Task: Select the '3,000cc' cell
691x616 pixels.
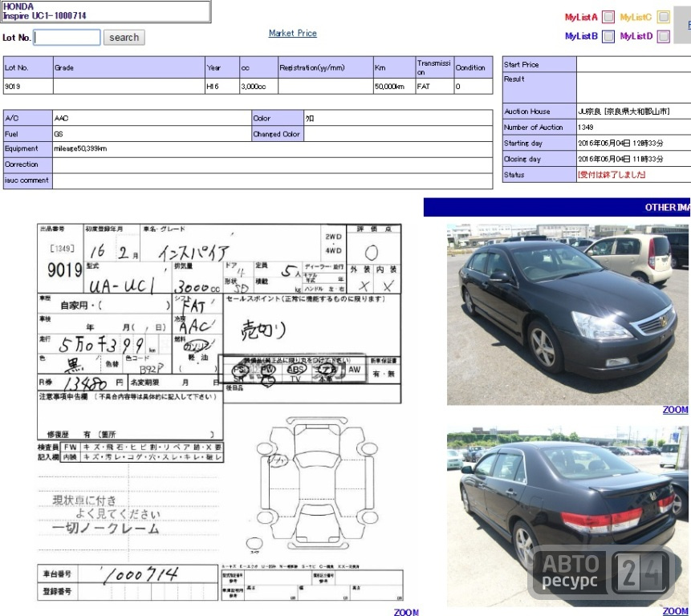Action: (x=258, y=87)
